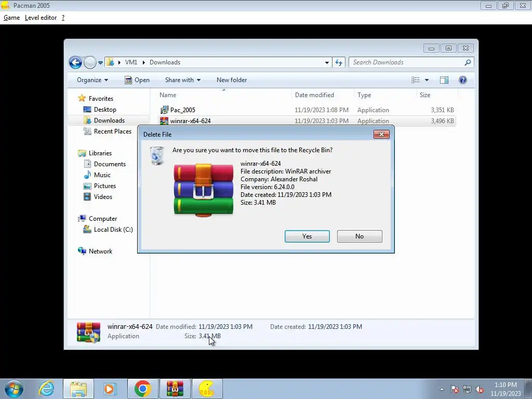The image size is (532, 399).
Task: Launch Internet Explorer from the taskbar
Action: click(46, 389)
